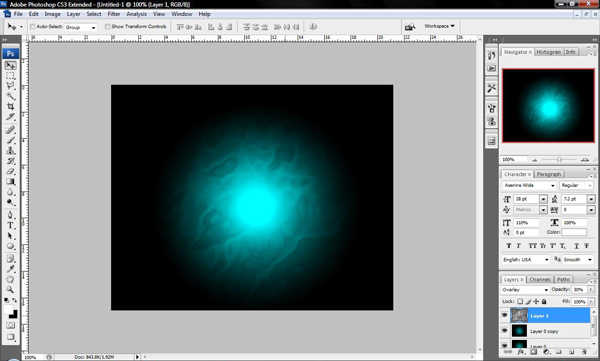Open Workspace dropdown
The height and width of the screenshot is (361, 600).
(x=439, y=26)
